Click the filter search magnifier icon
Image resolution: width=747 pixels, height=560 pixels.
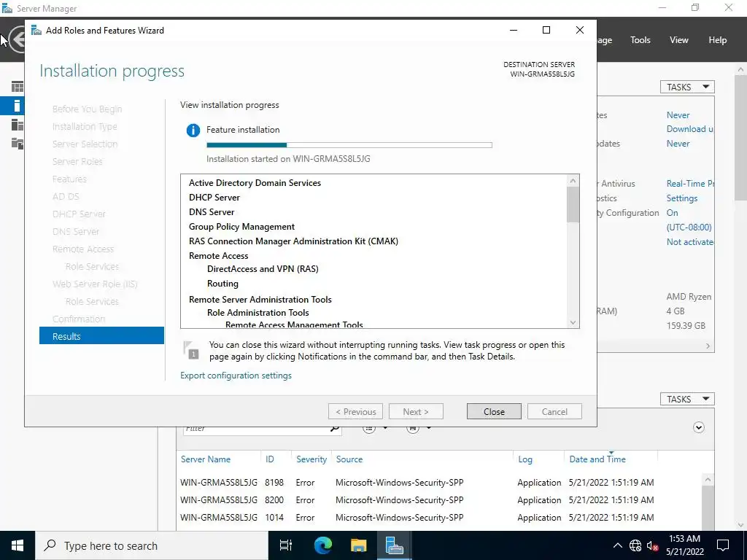[x=335, y=428]
